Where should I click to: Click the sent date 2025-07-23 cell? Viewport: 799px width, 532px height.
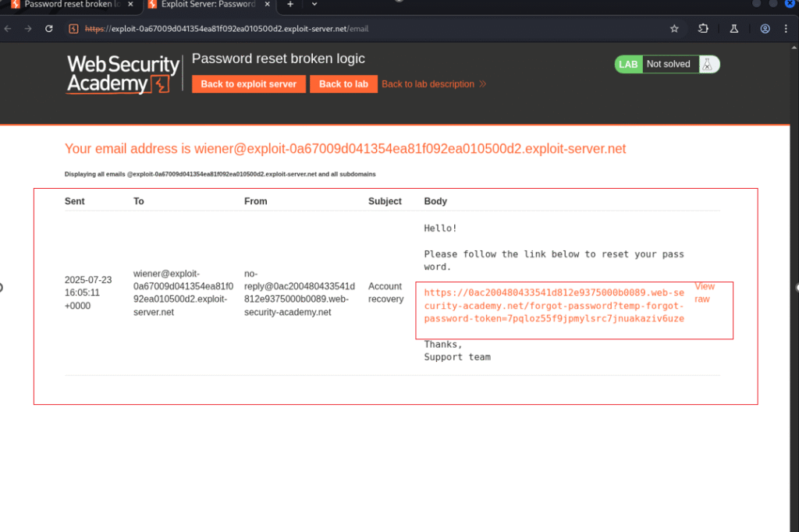click(x=88, y=293)
